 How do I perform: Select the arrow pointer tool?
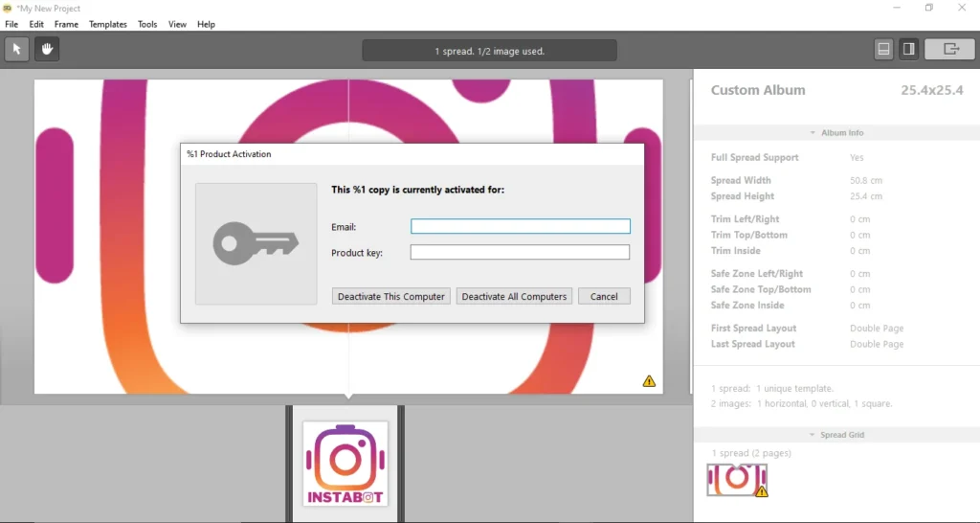coord(17,50)
